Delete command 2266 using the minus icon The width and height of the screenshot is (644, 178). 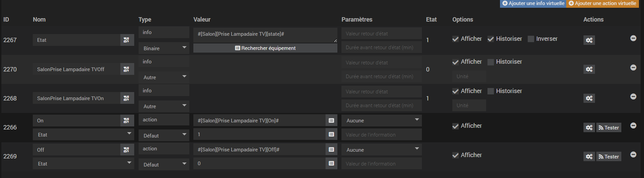634,125
